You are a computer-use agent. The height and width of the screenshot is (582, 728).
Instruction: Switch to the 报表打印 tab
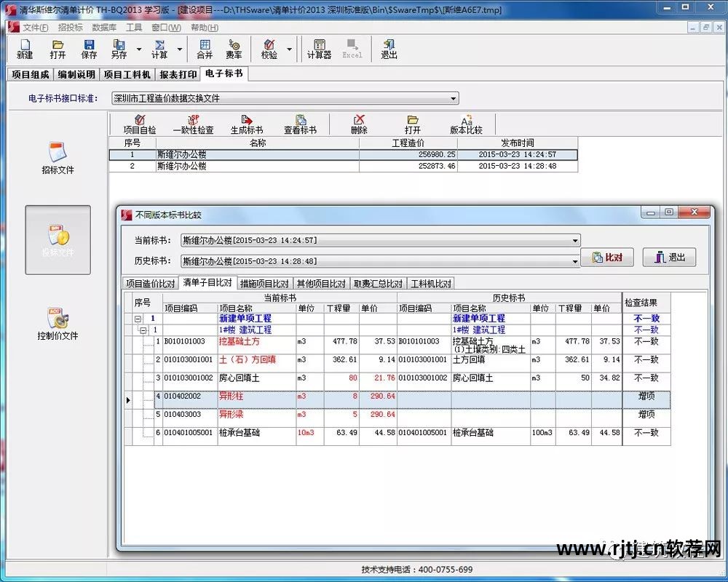[178, 74]
